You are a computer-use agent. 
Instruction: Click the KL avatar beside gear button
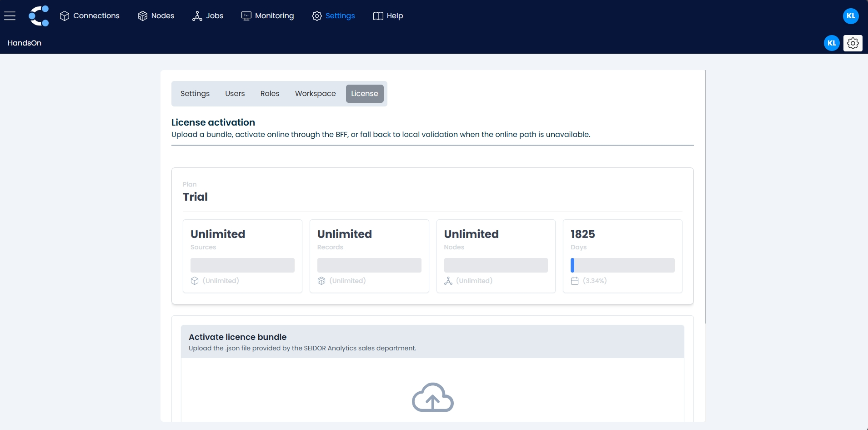832,43
